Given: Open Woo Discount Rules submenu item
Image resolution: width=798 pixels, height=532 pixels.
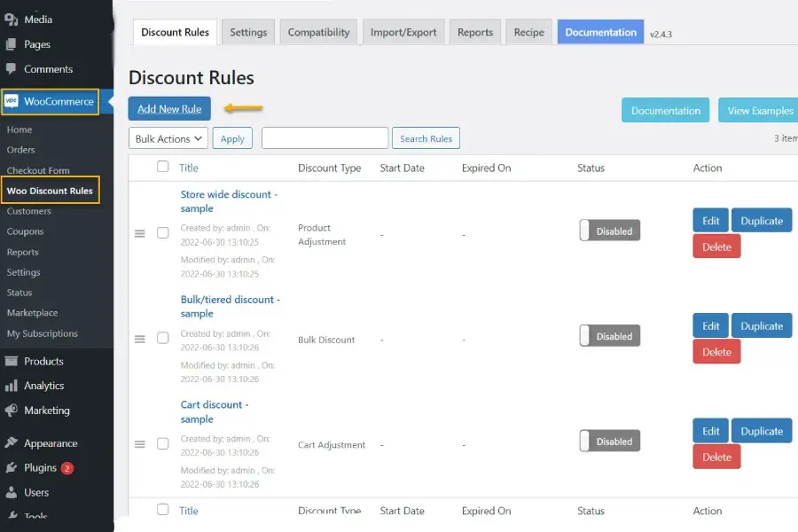Looking at the screenshot, I should (x=50, y=191).
